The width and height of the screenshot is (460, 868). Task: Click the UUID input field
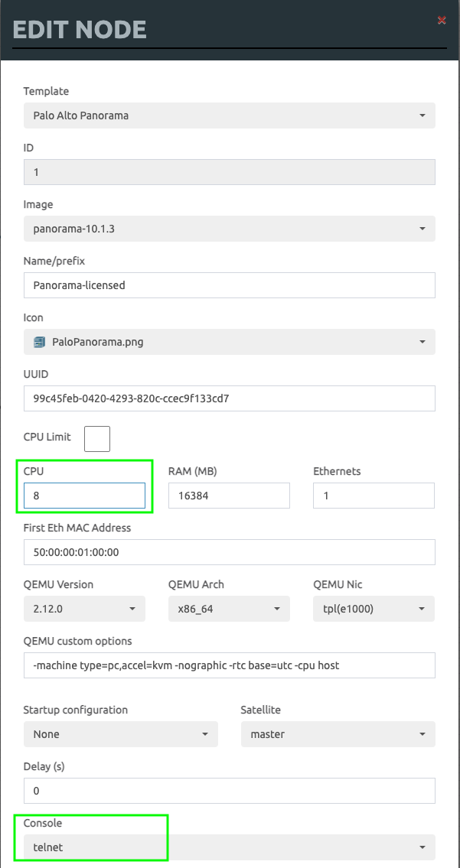coord(230,398)
